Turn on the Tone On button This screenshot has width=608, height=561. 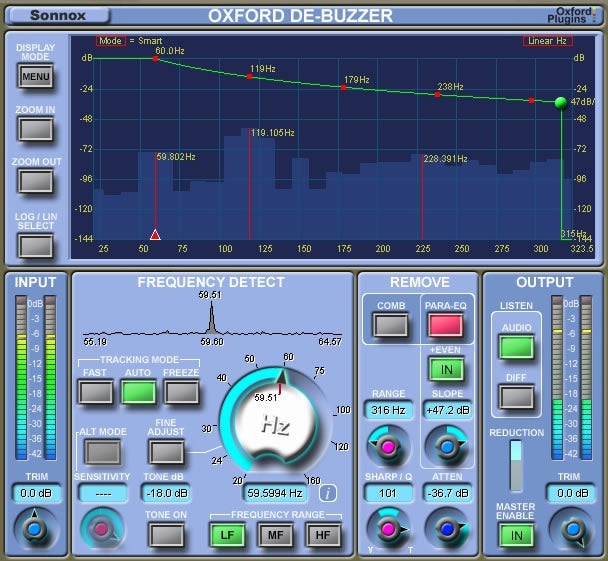point(166,534)
